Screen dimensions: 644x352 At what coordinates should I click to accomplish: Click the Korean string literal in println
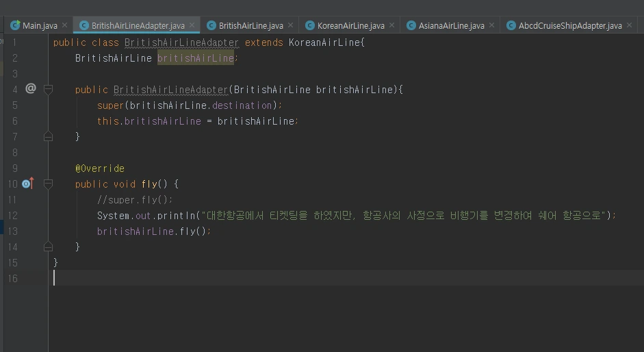click(x=404, y=216)
